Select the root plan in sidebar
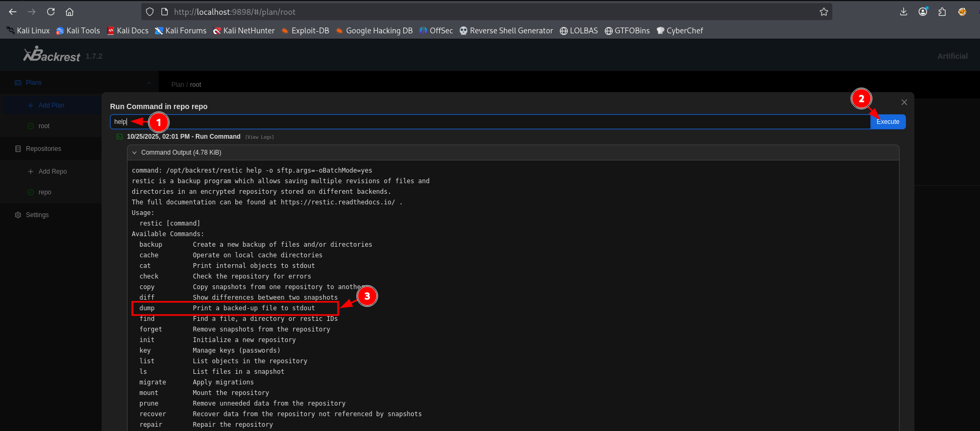The height and width of the screenshot is (431, 980). coord(44,126)
